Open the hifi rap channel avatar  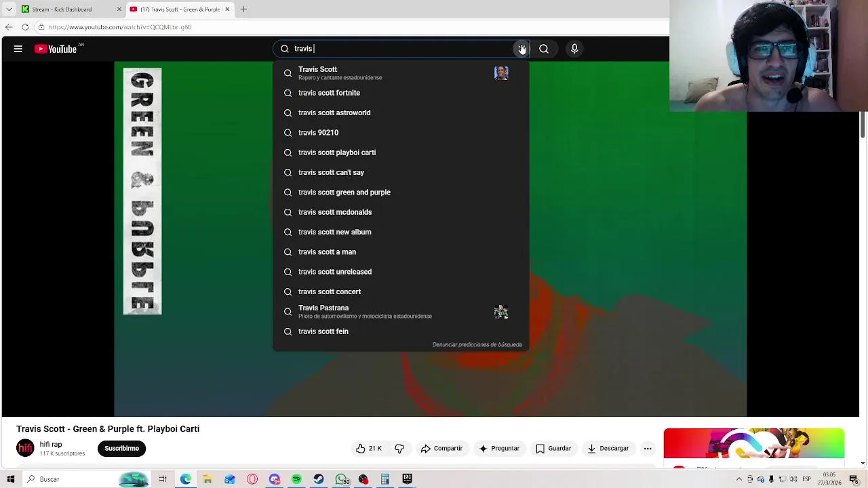pyautogui.click(x=25, y=448)
